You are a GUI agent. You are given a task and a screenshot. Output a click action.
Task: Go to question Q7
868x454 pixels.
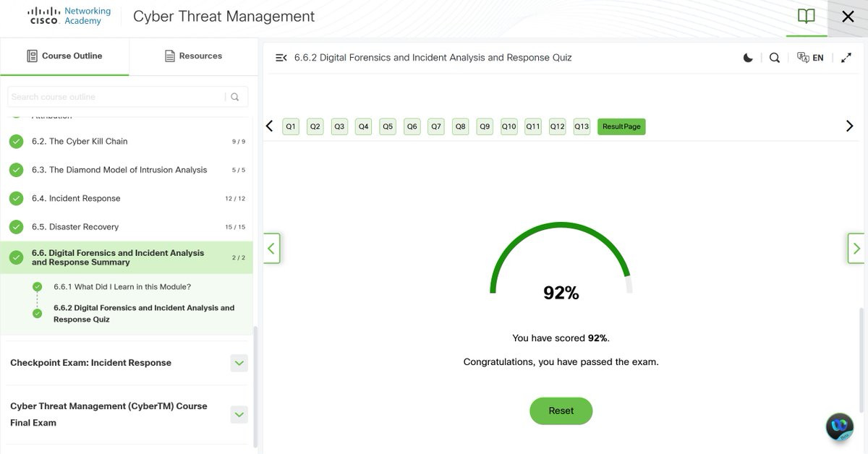pyautogui.click(x=436, y=127)
